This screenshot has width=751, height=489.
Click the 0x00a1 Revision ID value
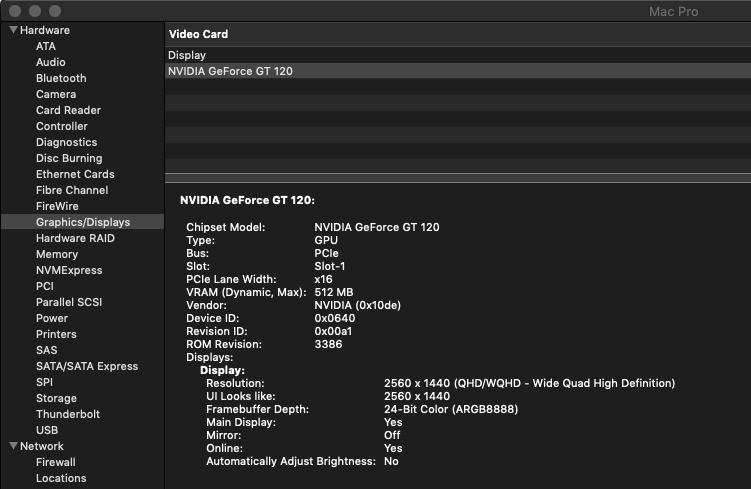333,331
